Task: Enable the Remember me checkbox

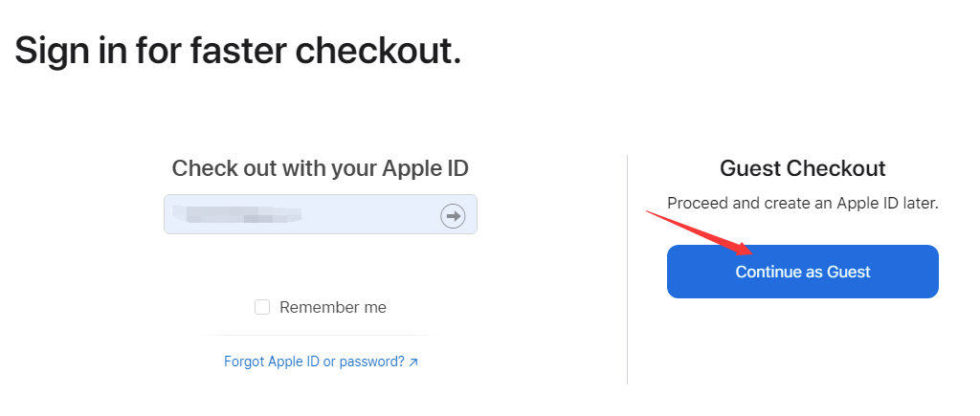Action: (262, 307)
